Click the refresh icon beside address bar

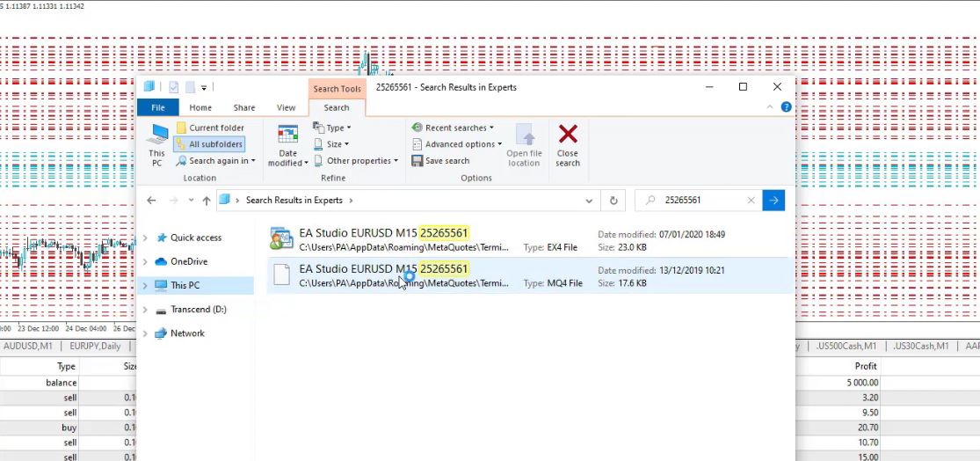613,201
